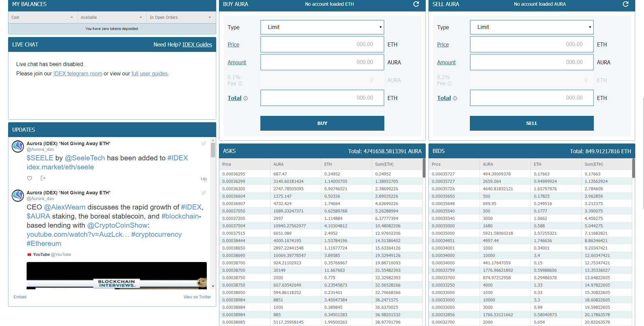The width and height of the screenshot is (644, 326).
Task: Click the YouTube logo in the tweet
Action: click(x=29, y=255)
